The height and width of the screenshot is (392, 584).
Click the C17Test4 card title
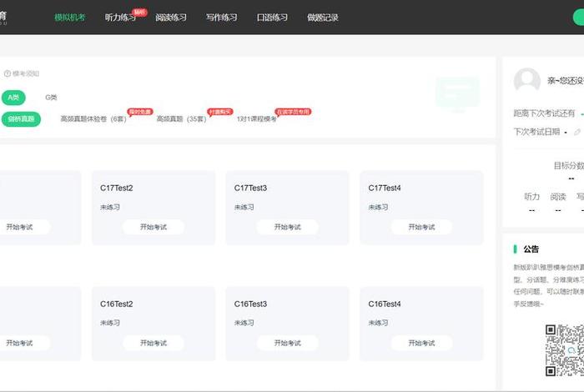click(x=385, y=188)
